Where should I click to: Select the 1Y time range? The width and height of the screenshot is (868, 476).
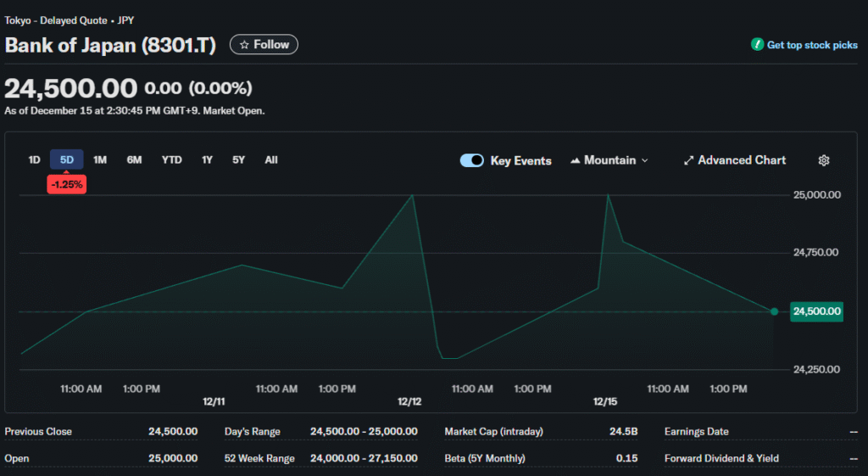point(207,160)
